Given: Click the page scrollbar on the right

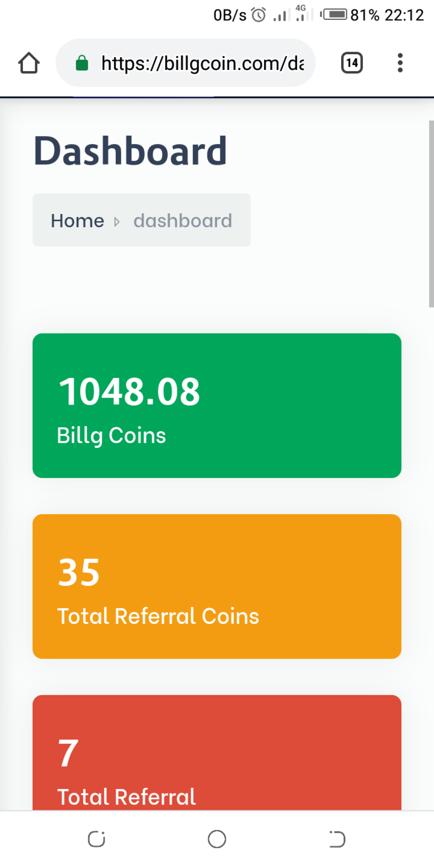Looking at the screenshot, I should click(x=431, y=214).
